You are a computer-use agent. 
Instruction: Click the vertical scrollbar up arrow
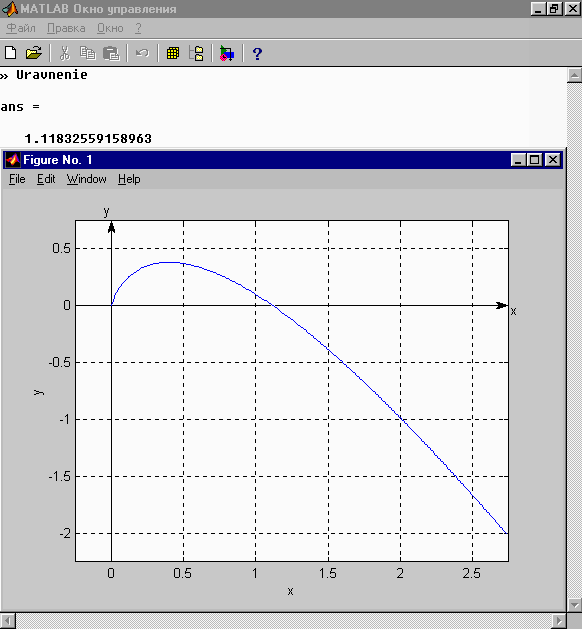574,75
